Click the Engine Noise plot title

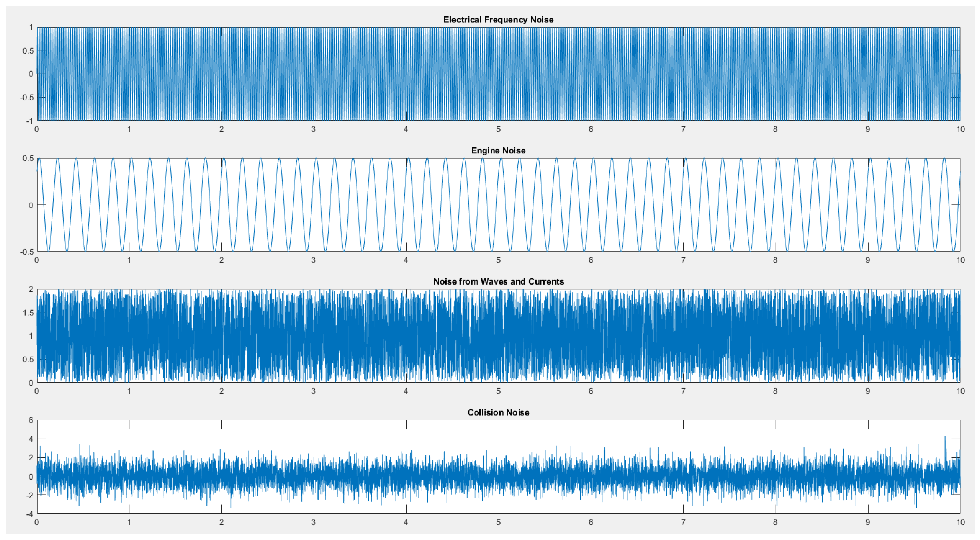498,151
